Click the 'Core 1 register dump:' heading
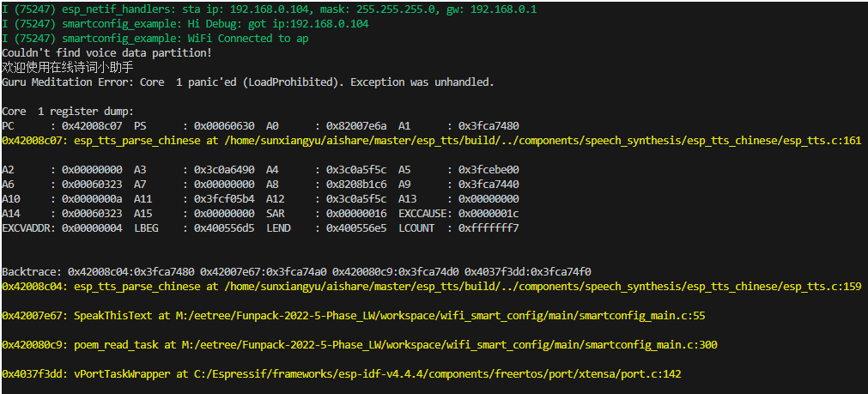 pos(68,112)
